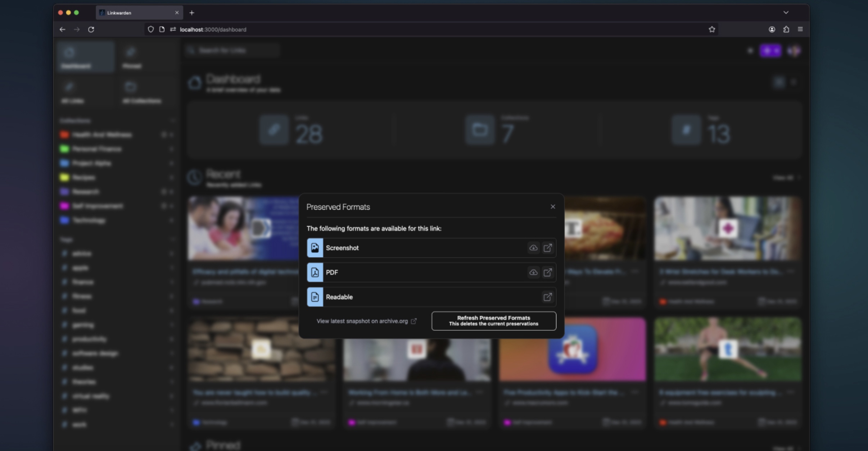Select the virtual reality tag
868x451 pixels.
point(117,396)
